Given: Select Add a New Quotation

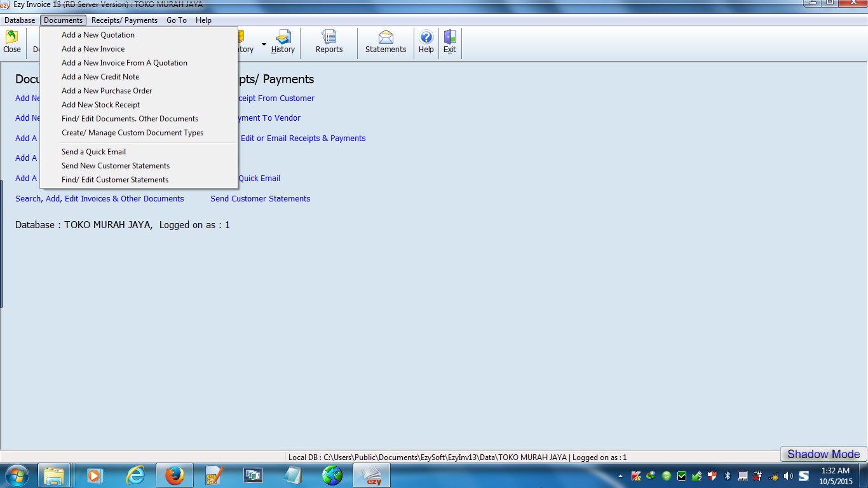Looking at the screenshot, I should click(139, 35).
